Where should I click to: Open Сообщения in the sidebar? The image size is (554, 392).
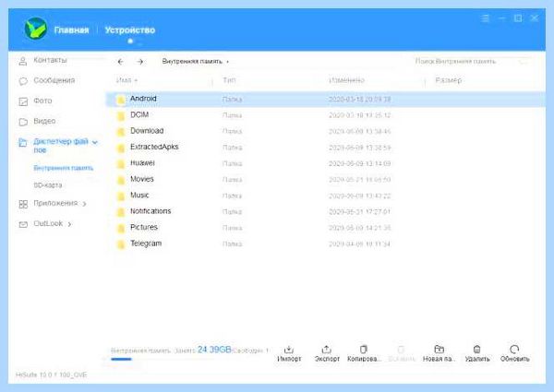click(54, 80)
